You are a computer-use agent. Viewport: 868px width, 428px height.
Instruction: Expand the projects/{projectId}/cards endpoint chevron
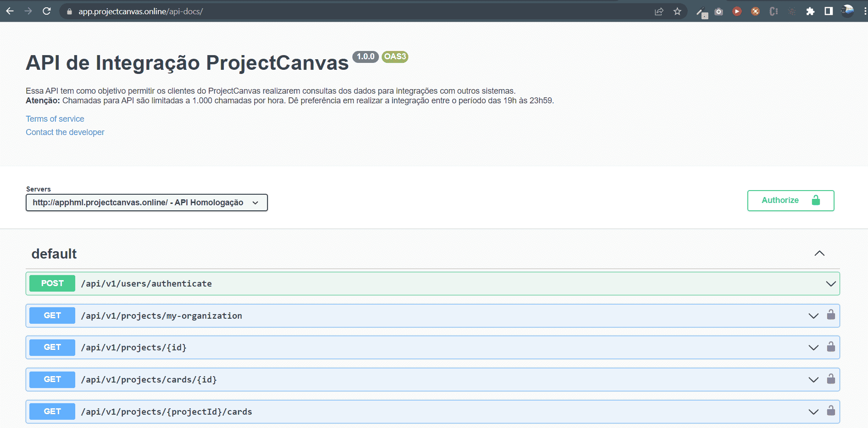click(813, 412)
